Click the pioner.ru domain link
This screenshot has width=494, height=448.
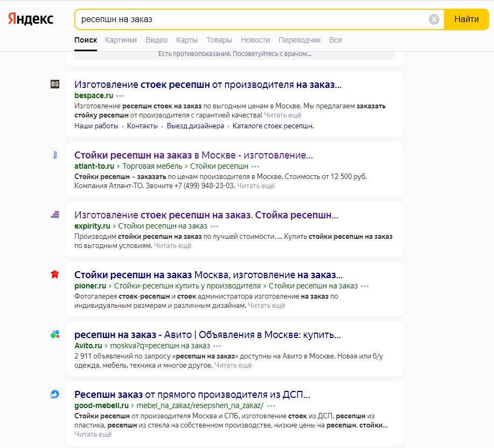click(90, 286)
